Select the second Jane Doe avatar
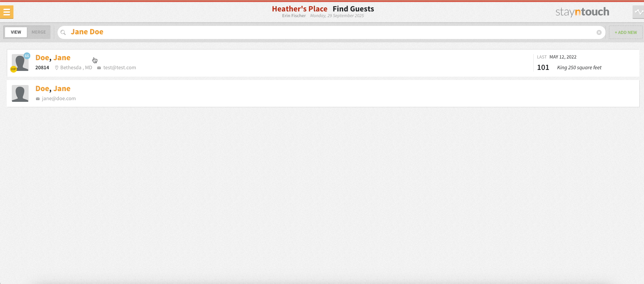644x284 pixels. pos(20,93)
